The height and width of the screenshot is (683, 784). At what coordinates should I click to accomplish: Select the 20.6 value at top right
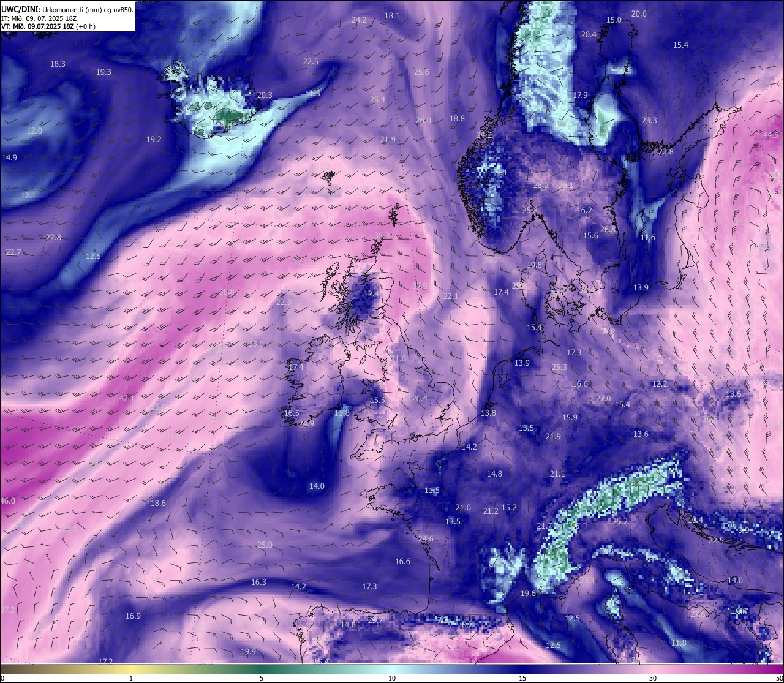click(639, 13)
